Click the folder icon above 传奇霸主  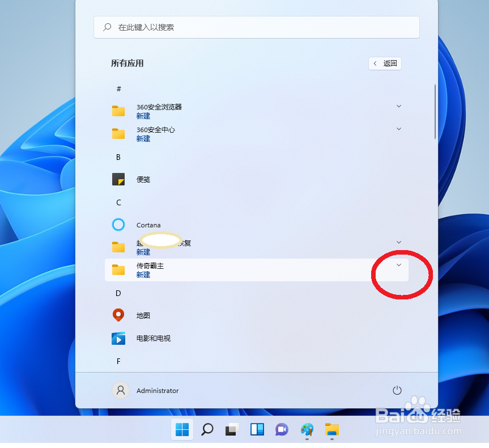(118, 247)
